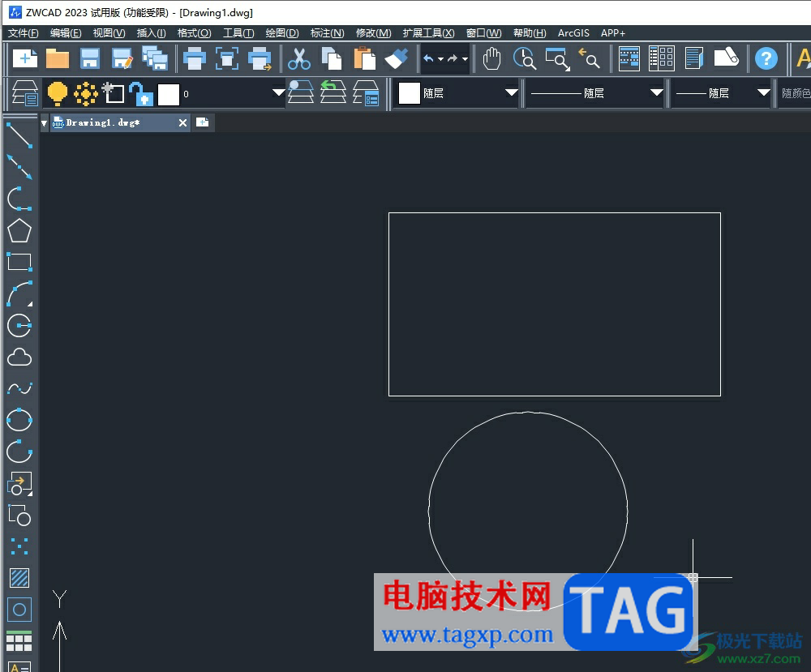Redo the last undone action
The image size is (811, 672).
[453, 58]
